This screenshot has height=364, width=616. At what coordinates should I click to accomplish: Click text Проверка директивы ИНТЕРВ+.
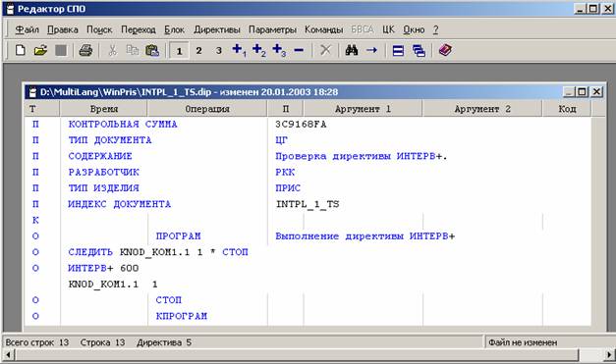pyautogui.click(x=362, y=156)
